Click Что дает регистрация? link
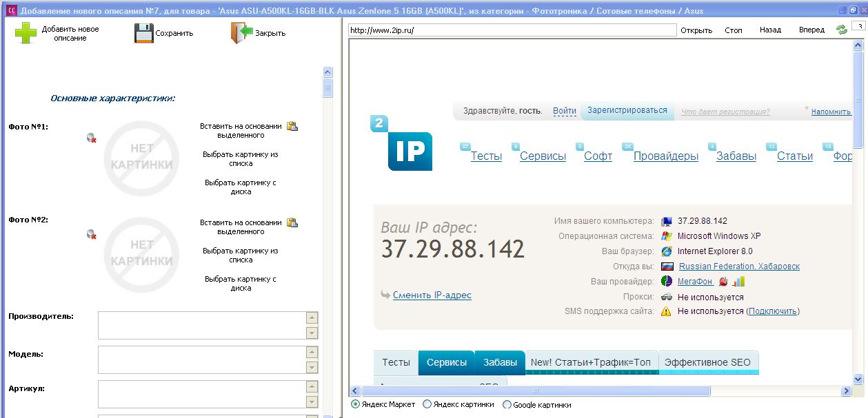Image resolution: width=868 pixels, height=418 pixels. (x=725, y=112)
